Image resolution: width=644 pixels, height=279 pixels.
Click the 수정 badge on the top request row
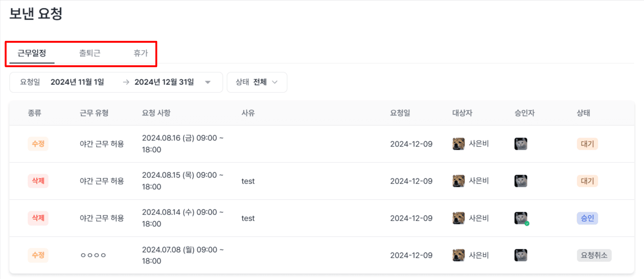coord(38,144)
